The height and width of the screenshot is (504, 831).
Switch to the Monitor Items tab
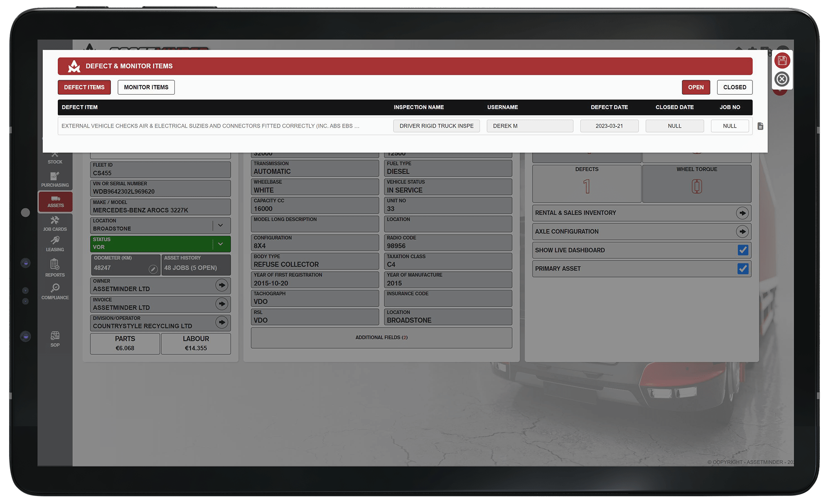[x=146, y=87]
